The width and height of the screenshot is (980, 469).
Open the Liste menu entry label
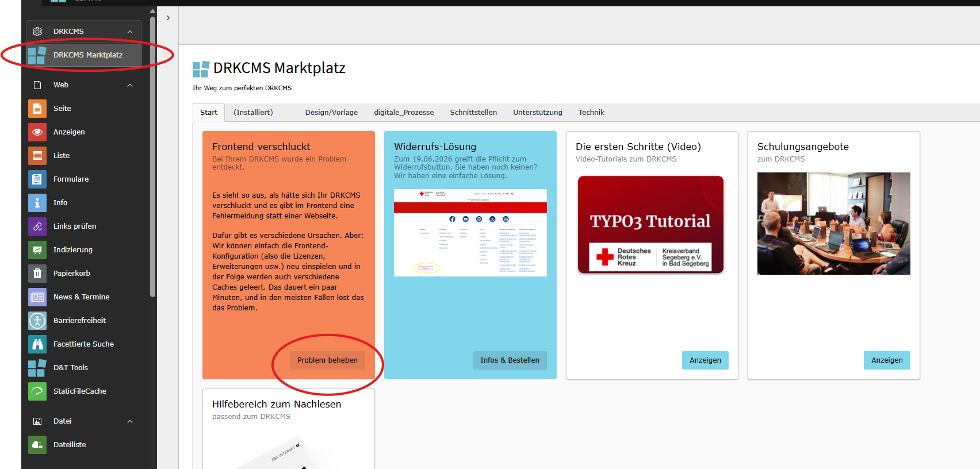click(62, 156)
